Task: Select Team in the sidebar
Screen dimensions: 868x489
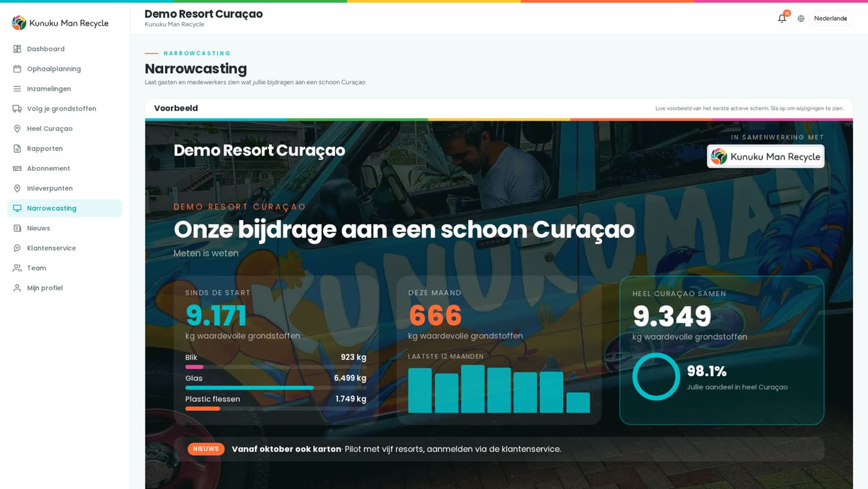Action: [x=65, y=267]
